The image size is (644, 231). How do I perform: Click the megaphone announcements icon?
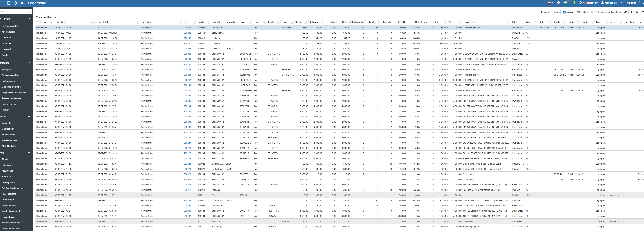[x=565, y=3]
